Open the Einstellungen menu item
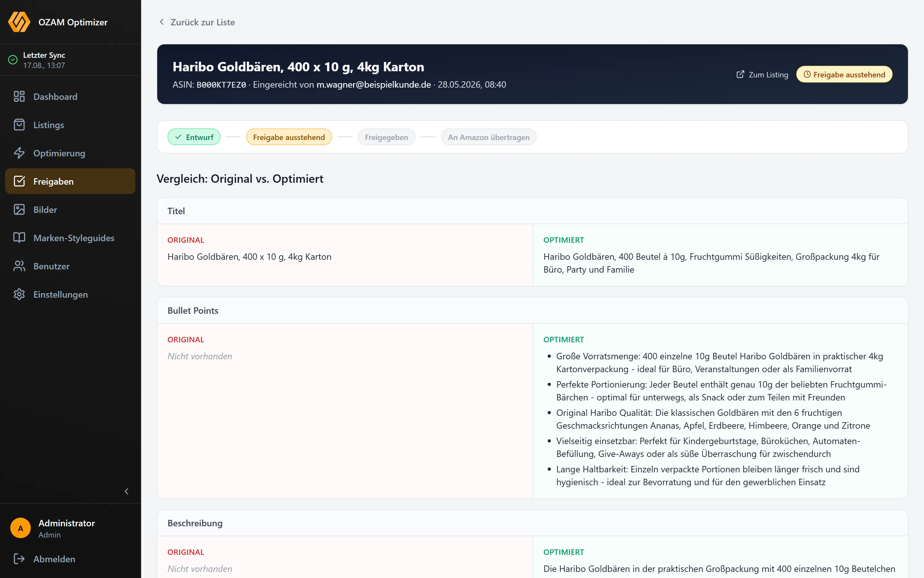The width and height of the screenshot is (924, 578). coord(70,294)
